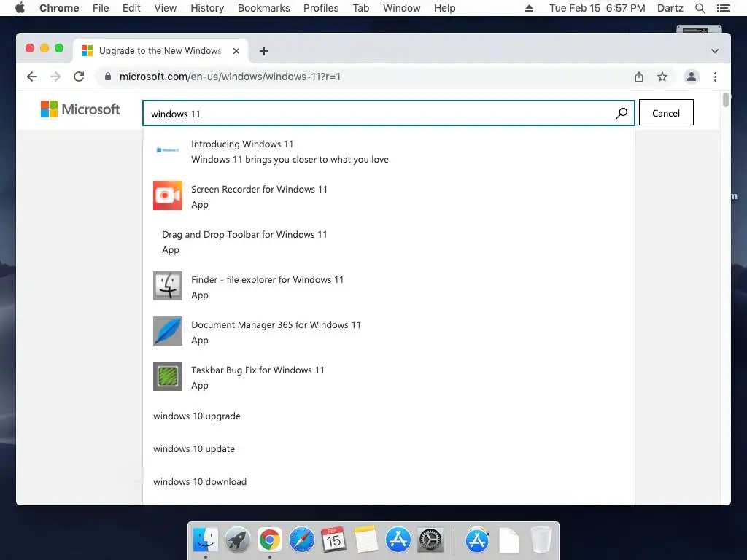Open the Profiles menu

tap(321, 8)
